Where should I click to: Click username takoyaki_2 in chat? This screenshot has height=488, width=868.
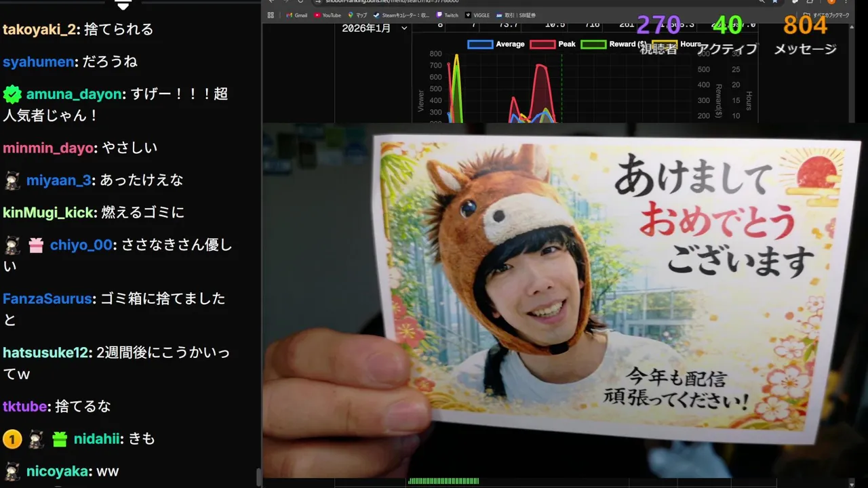(x=40, y=29)
